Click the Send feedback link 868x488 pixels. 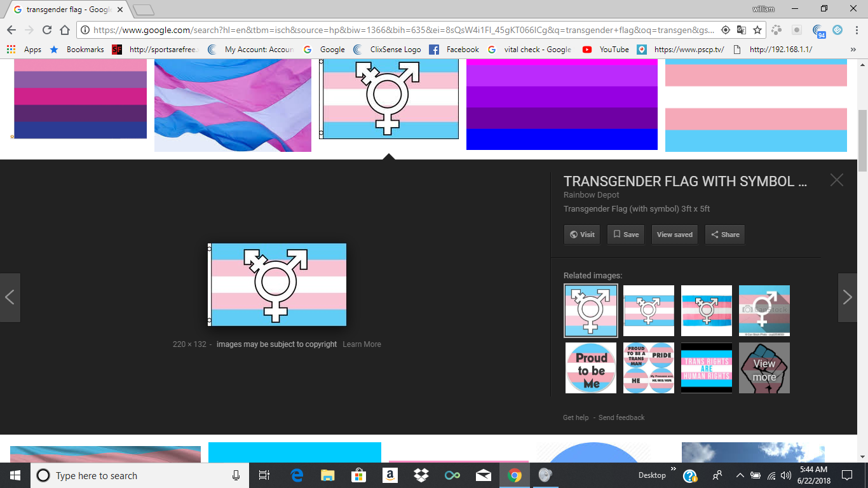(621, 417)
